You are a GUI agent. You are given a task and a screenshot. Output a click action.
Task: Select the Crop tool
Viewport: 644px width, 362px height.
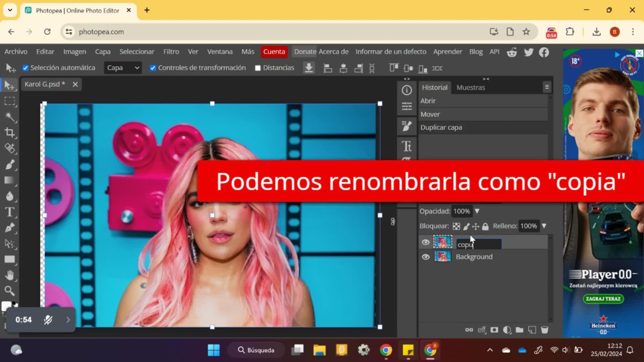click(x=10, y=133)
